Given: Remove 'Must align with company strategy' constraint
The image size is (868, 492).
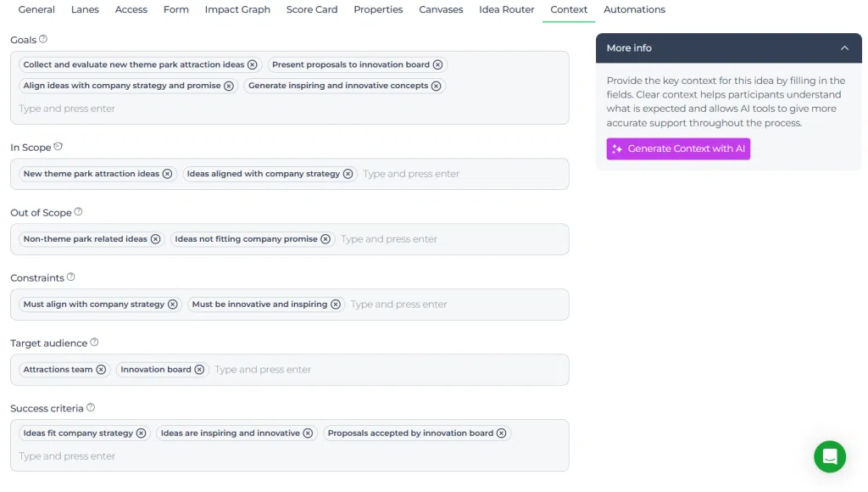Looking at the screenshot, I should tap(173, 305).
